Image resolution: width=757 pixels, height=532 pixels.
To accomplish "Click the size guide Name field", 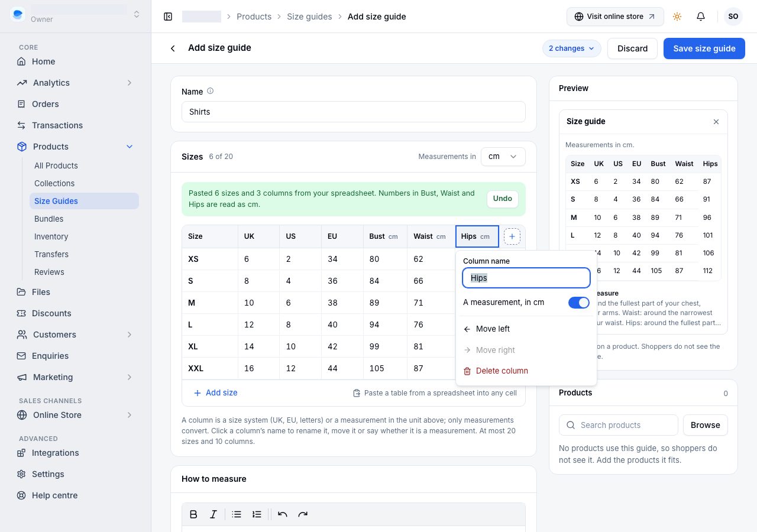I will pyautogui.click(x=354, y=112).
